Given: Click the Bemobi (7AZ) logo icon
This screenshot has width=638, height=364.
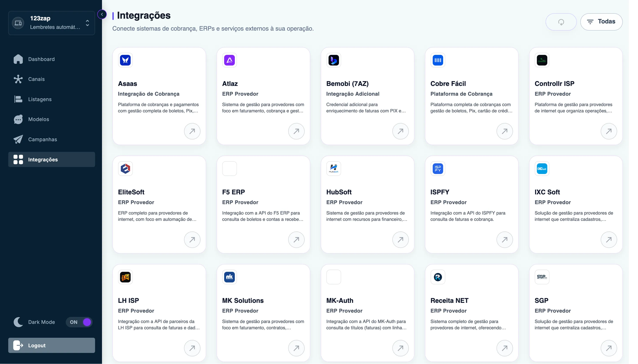Looking at the screenshot, I should point(334,60).
